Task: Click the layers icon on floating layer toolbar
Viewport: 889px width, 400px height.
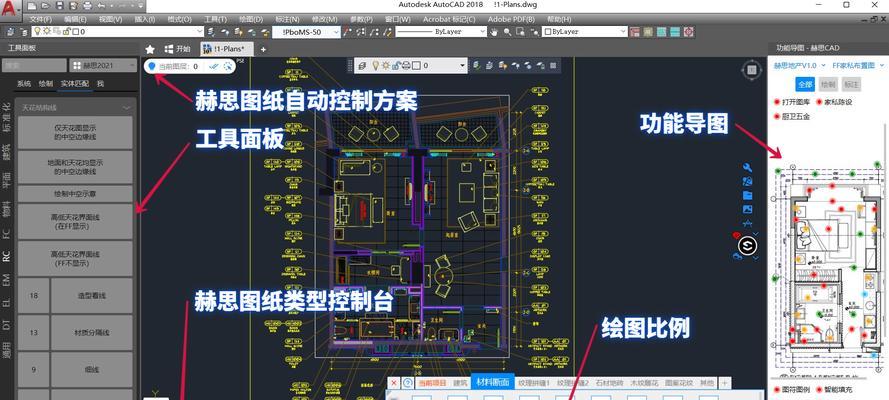Action: coord(362,66)
